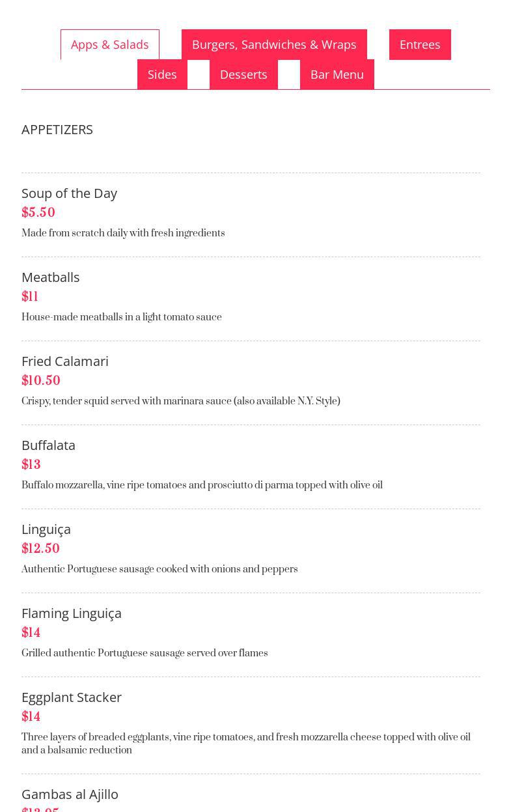
Task: Show the Sides menu tab
Action: 162,74
